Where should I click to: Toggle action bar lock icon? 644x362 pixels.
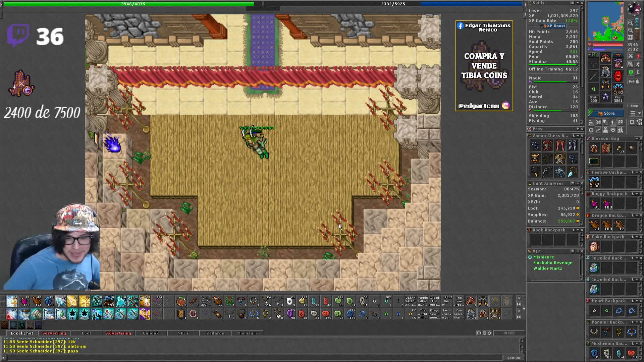tap(524, 308)
